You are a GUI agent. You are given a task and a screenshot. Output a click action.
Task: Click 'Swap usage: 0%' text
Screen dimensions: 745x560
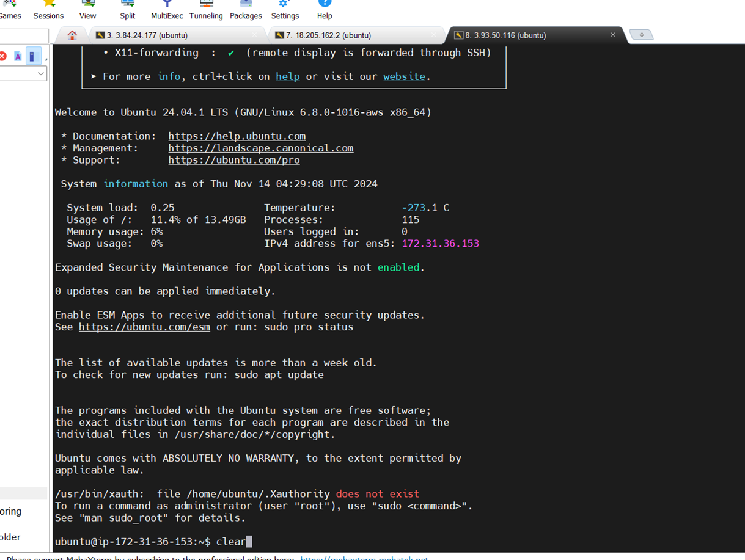114,244
